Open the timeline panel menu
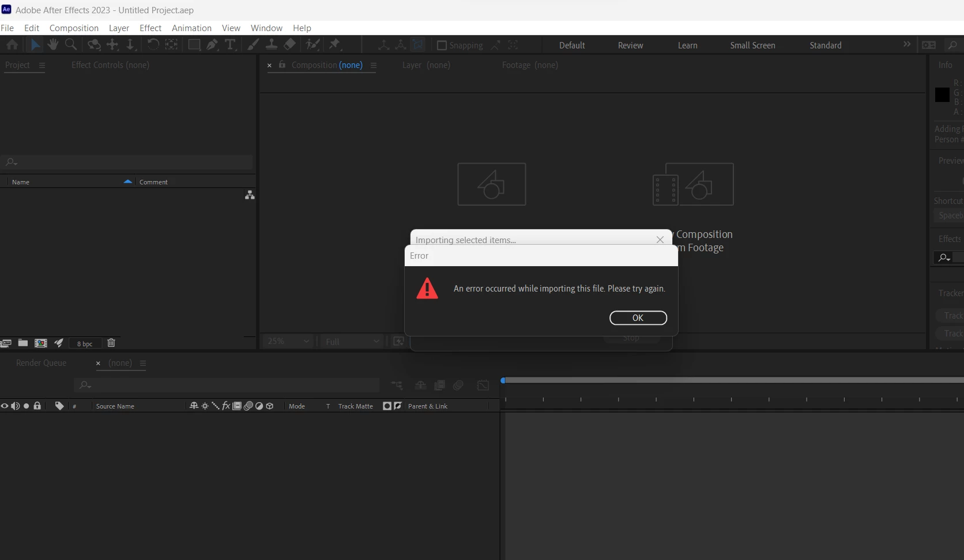The width and height of the screenshot is (964, 560). click(x=143, y=363)
